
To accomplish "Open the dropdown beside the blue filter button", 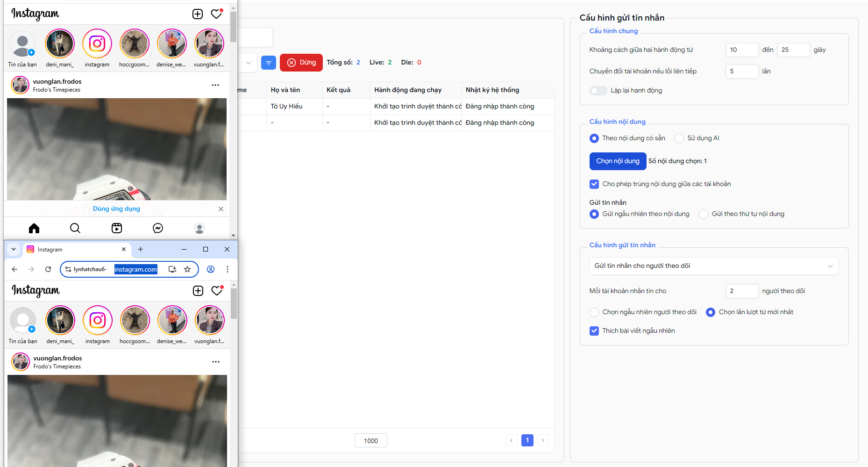I will click(x=248, y=63).
